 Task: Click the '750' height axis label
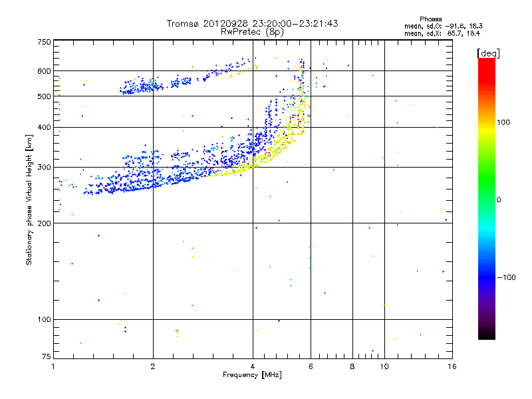(x=44, y=42)
